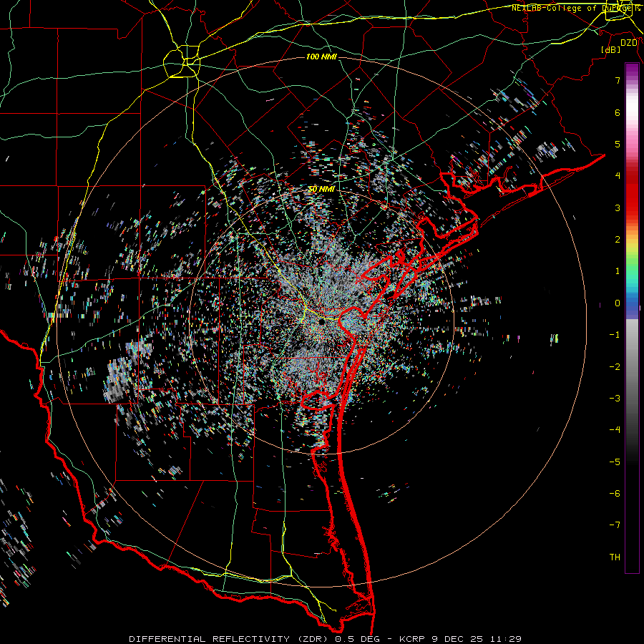Click the "-1" value on the dB scale

click(x=615, y=335)
